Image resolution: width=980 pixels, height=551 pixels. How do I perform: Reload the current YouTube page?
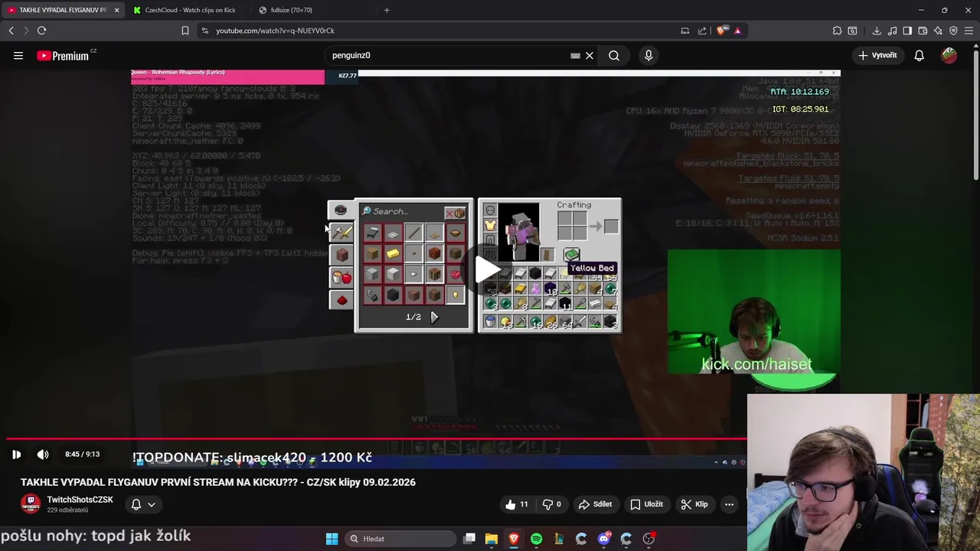click(x=41, y=31)
